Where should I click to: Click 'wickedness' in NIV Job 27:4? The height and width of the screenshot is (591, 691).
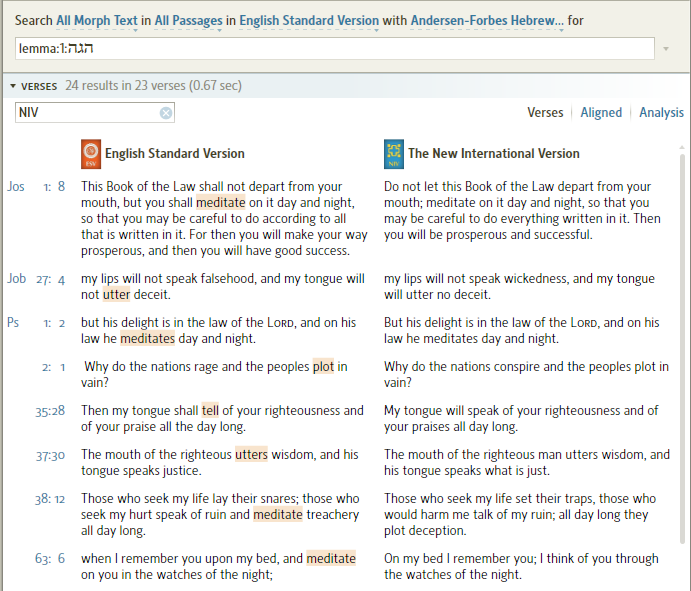(x=536, y=279)
